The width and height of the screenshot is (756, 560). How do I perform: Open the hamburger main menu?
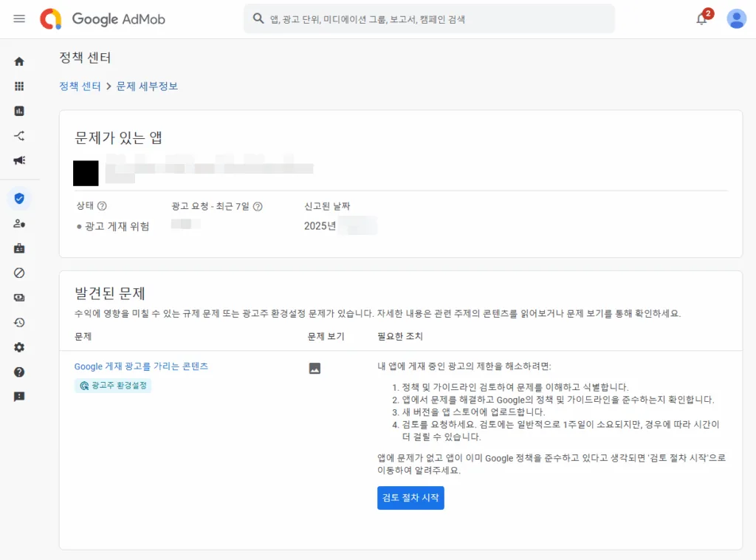point(19,18)
